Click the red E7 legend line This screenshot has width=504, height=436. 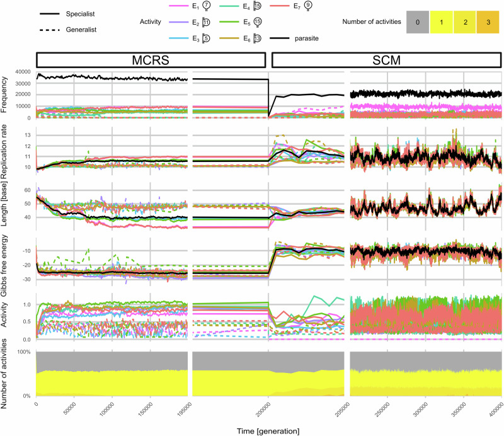coord(280,6)
